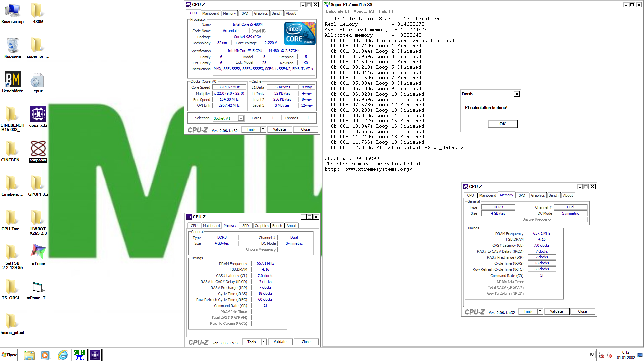Switch to CPU tab in bottom CPU-Z
The width and height of the screenshot is (644, 362).
coord(194,226)
